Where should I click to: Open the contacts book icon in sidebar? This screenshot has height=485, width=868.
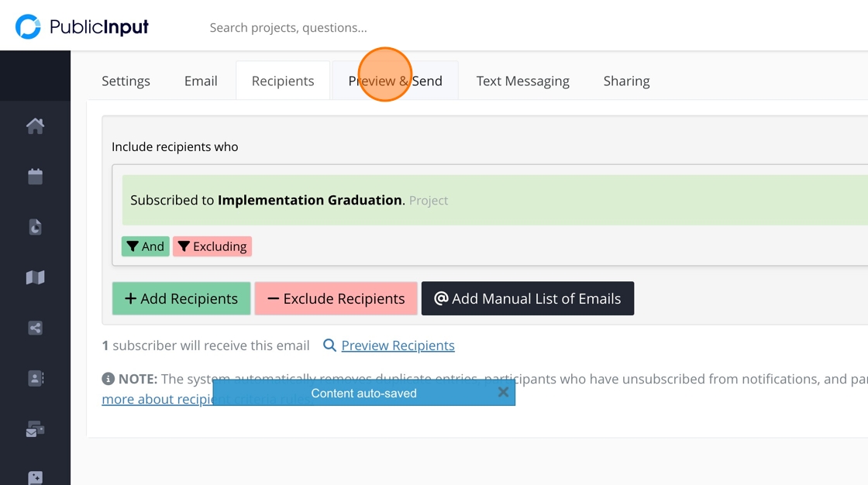point(35,378)
